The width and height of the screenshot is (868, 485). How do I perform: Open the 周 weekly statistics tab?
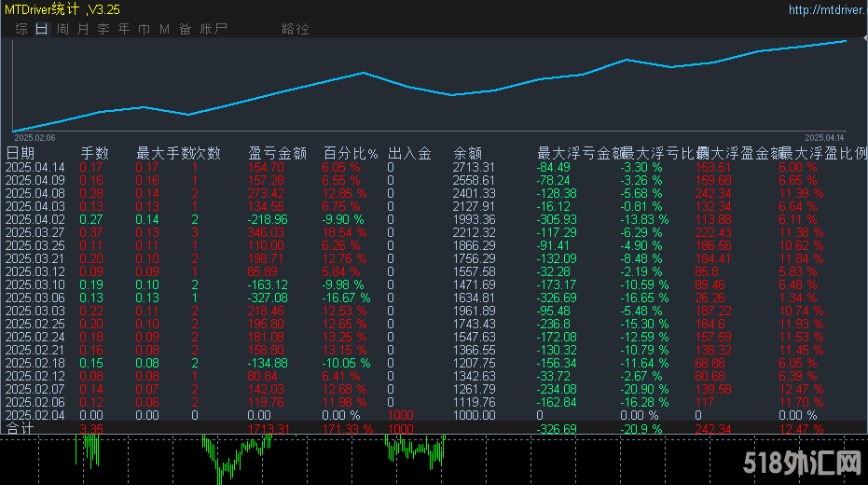click(x=62, y=29)
